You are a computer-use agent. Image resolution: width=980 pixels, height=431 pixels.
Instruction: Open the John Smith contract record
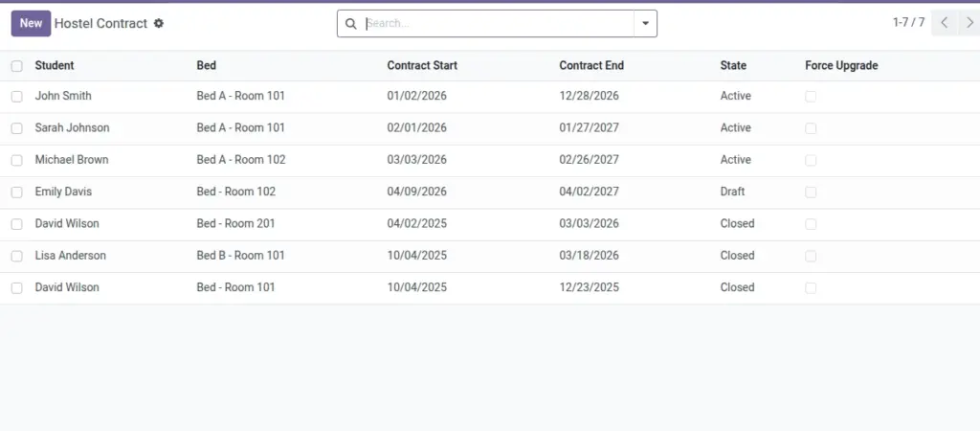coord(63,96)
